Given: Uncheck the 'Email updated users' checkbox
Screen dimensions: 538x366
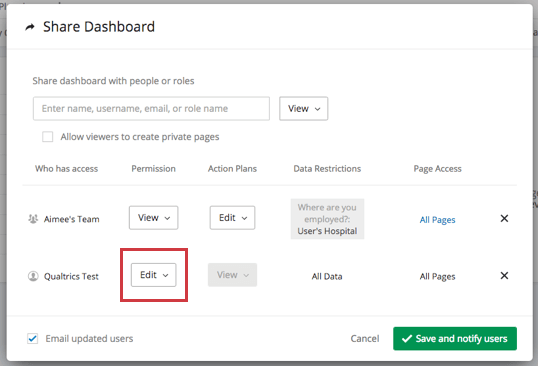Looking at the screenshot, I should (33, 339).
